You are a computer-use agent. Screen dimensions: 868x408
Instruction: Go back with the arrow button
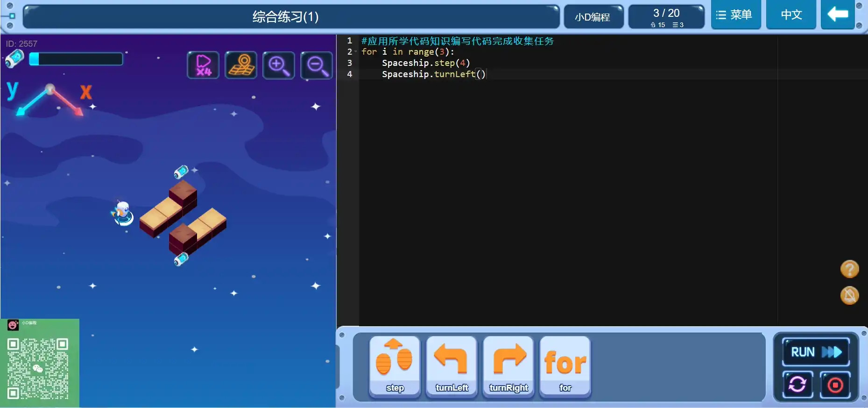point(838,15)
